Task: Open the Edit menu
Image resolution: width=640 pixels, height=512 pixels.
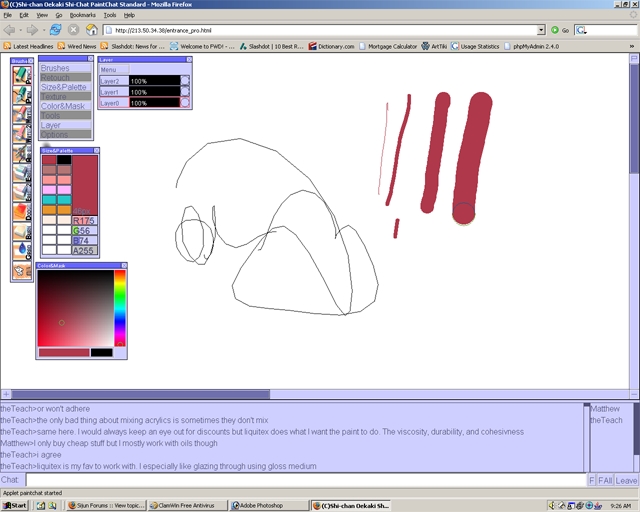Action: (24, 15)
